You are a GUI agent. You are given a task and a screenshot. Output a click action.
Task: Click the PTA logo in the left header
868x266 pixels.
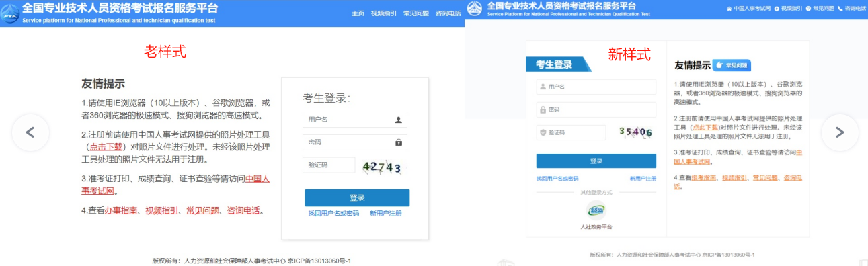point(10,12)
